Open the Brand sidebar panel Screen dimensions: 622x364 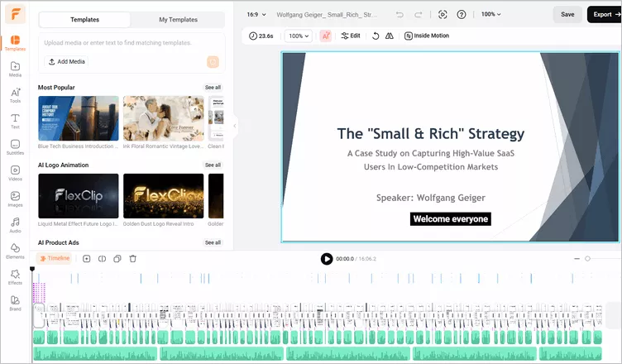pos(15,304)
